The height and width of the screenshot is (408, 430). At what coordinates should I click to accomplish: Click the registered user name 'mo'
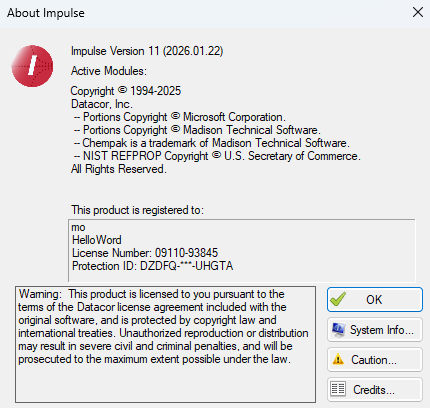click(79, 228)
